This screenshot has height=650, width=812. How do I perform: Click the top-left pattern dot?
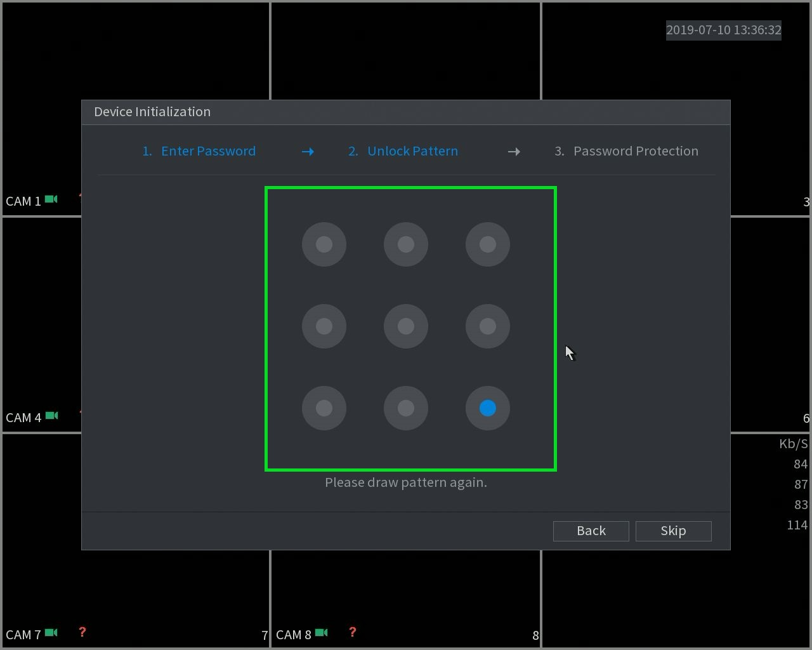pos(324,244)
